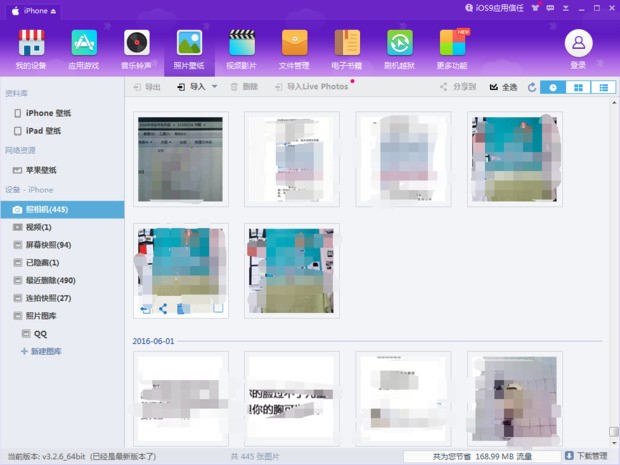Expand the 导入 dropdown arrow
This screenshot has width=620, height=465.
[215, 86]
